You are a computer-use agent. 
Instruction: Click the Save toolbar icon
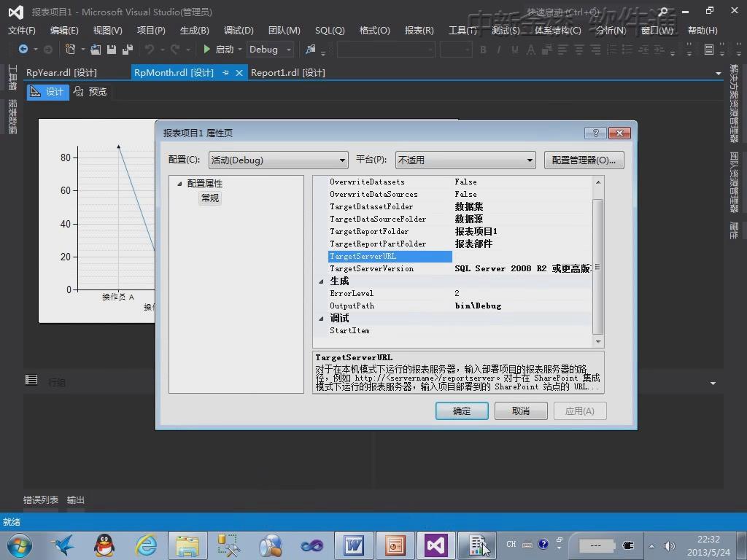pyautogui.click(x=112, y=49)
